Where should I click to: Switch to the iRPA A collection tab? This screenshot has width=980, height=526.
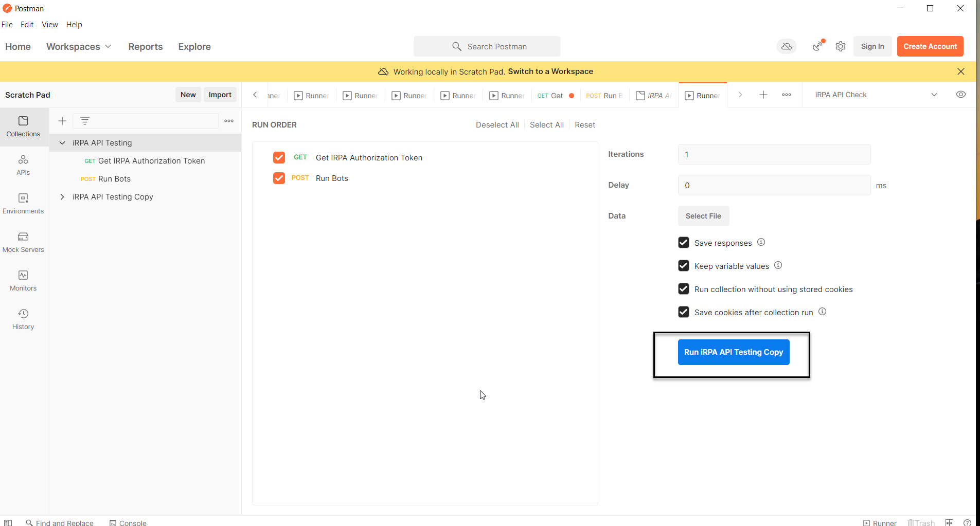(654, 96)
